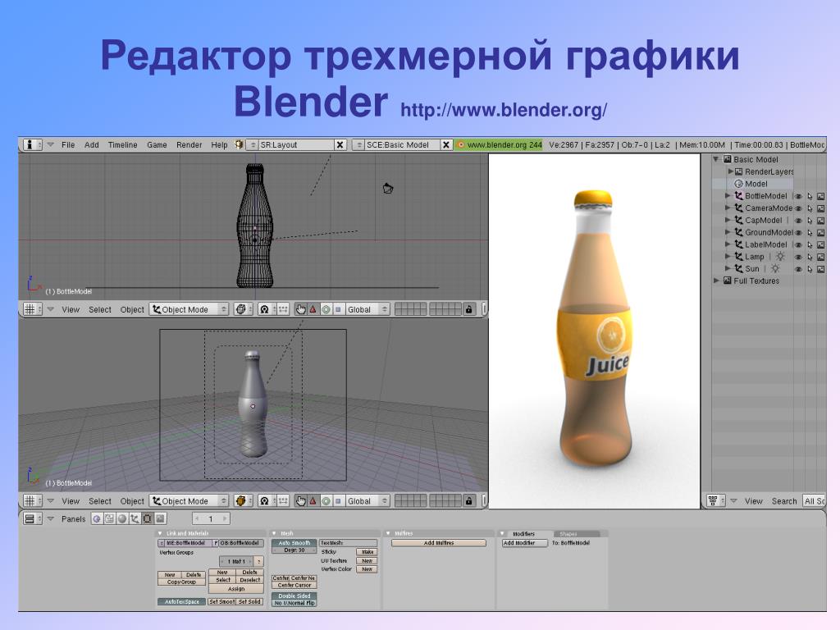
Task: Click the Add Multires button
Action: pyautogui.click(x=439, y=543)
